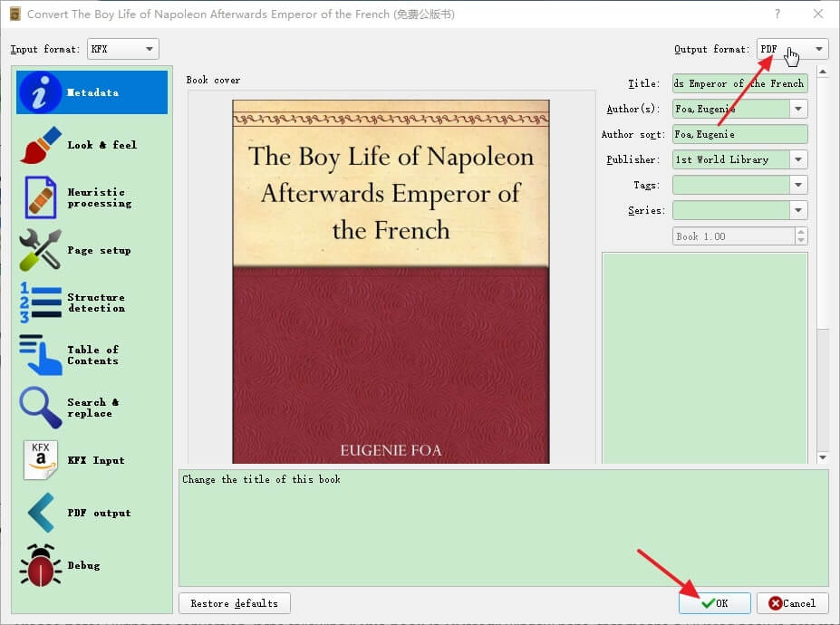Image resolution: width=840 pixels, height=625 pixels.
Task: Select the Table of Contents label
Action: pos(93,355)
